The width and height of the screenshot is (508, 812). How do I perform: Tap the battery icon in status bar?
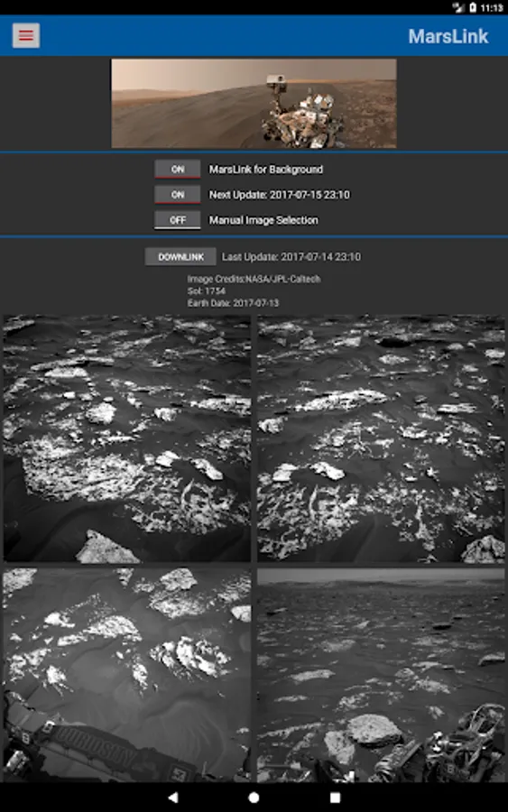(472, 7)
